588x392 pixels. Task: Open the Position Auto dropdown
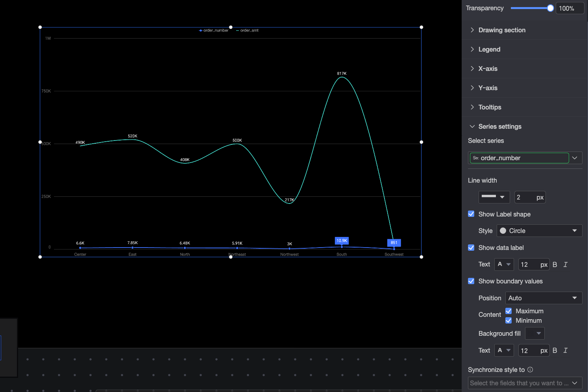click(544, 298)
